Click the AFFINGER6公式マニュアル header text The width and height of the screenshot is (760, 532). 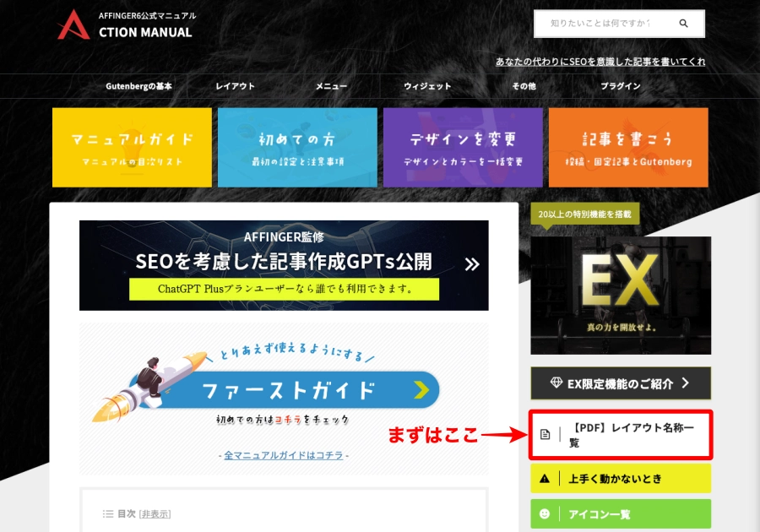[147, 15]
